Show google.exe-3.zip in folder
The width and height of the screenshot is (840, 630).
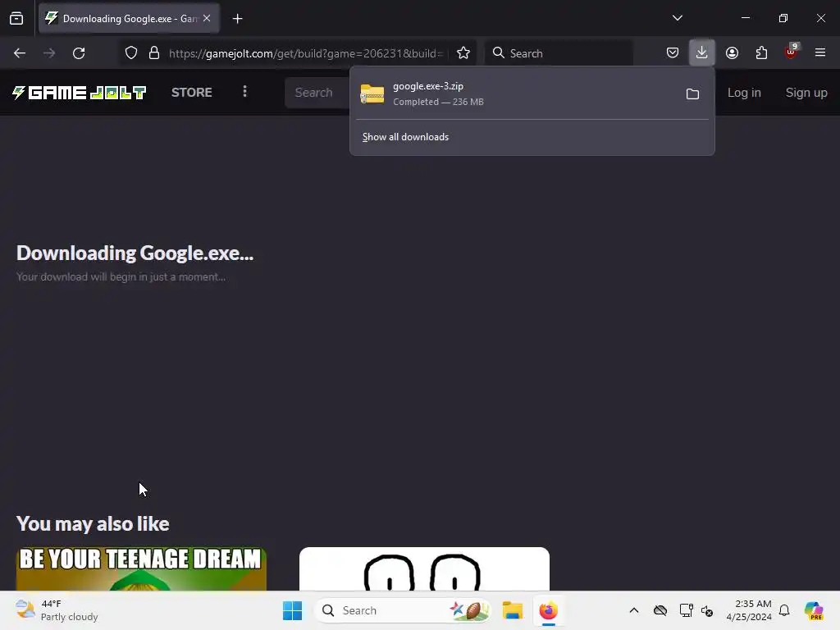[692, 94]
